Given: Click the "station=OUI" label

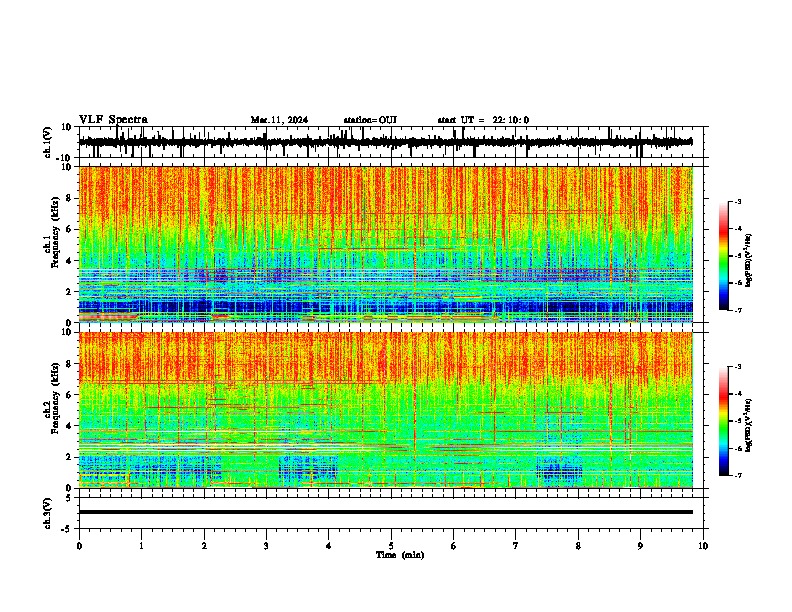Looking at the screenshot, I should pyautogui.click(x=370, y=120).
